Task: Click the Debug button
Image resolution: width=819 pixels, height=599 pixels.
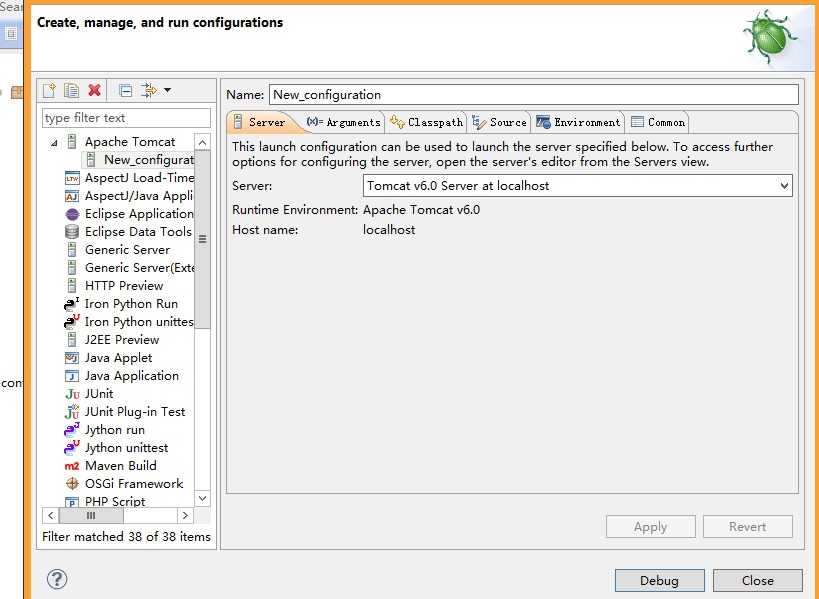Action: (660, 581)
